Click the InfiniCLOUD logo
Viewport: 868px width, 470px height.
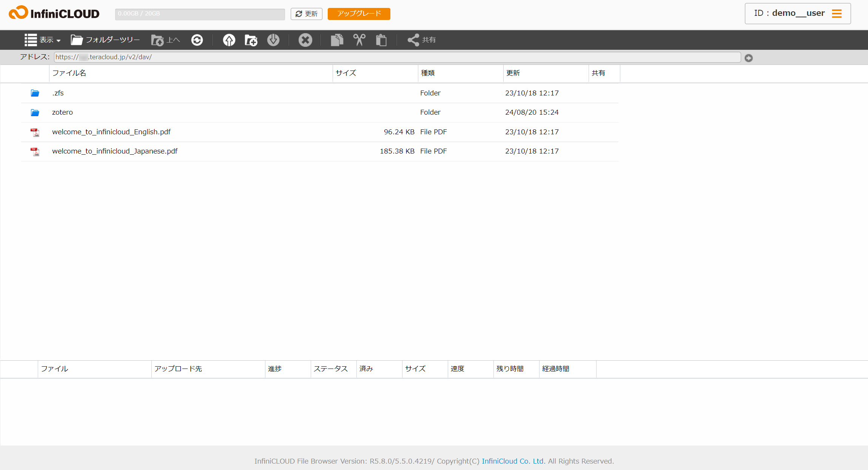coord(54,13)
